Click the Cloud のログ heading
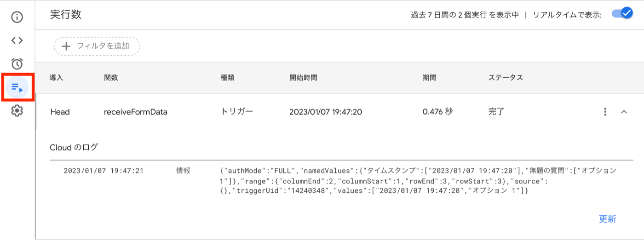This screenshot has height=241, width=644. (74, 148)
